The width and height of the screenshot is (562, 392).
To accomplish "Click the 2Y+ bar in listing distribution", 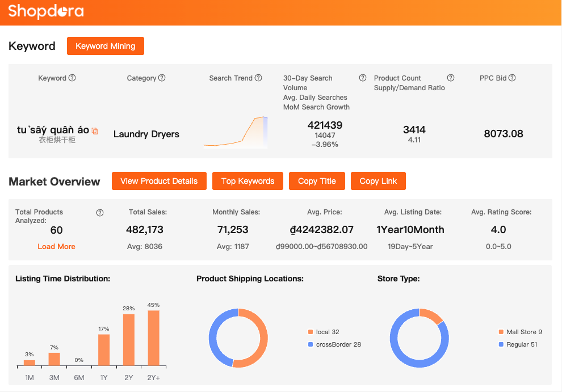I will [153, 338].
